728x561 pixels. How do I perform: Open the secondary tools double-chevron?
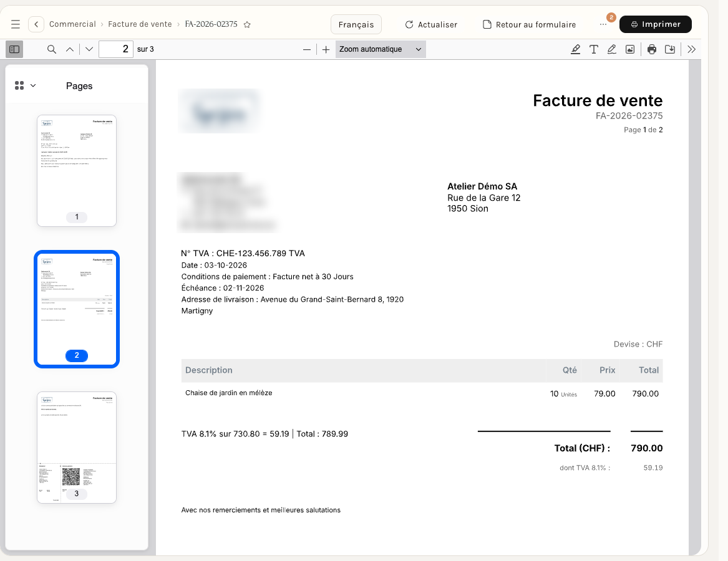coord(691,49)
